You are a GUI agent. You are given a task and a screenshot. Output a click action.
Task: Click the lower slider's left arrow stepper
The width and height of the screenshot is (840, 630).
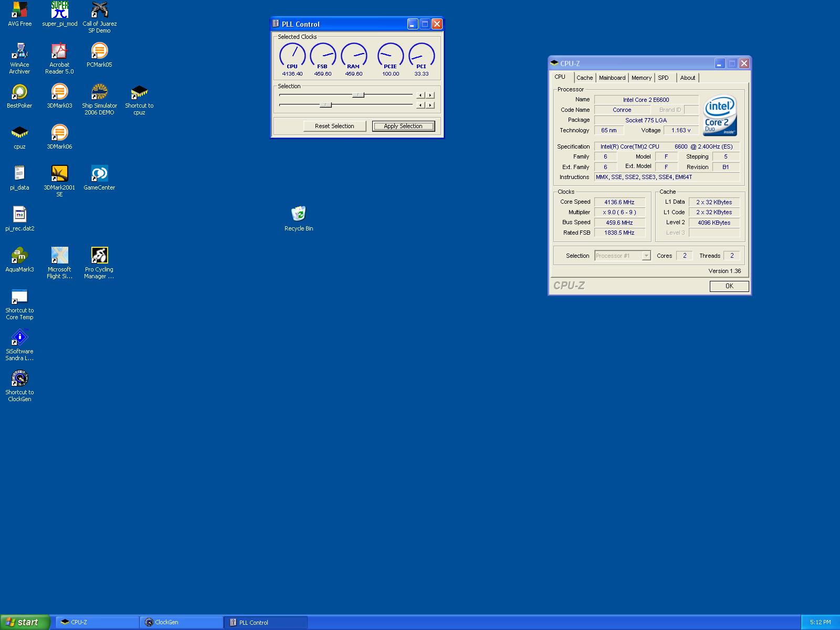(x=421, y=105)
